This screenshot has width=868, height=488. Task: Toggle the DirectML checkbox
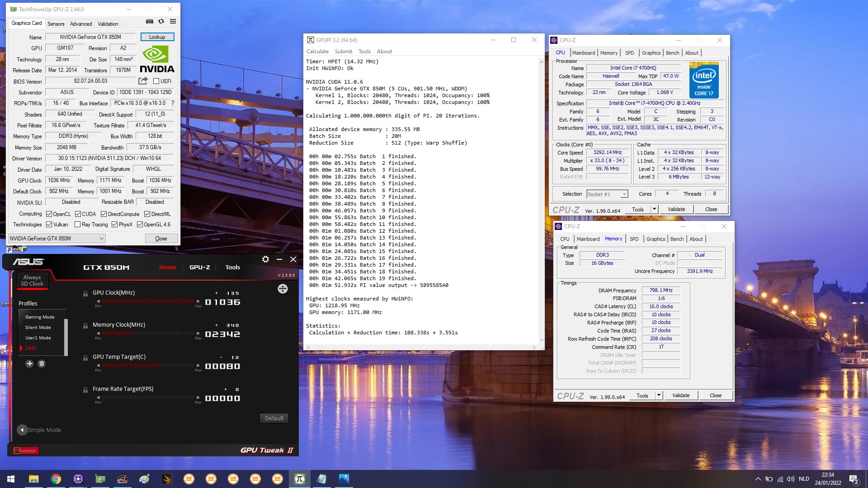tap(147, 214)
